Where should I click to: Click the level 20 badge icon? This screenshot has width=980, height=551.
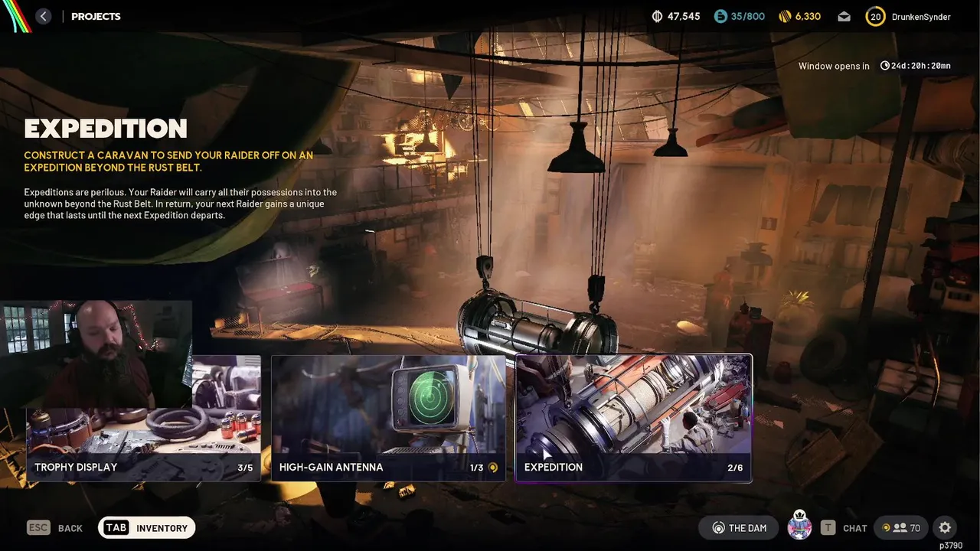(x=875, y=16)
